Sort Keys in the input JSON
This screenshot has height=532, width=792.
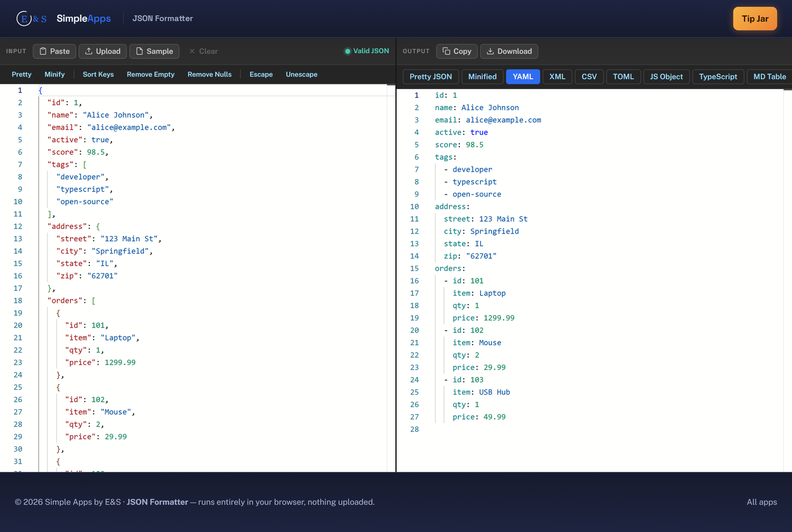point(98,74)
